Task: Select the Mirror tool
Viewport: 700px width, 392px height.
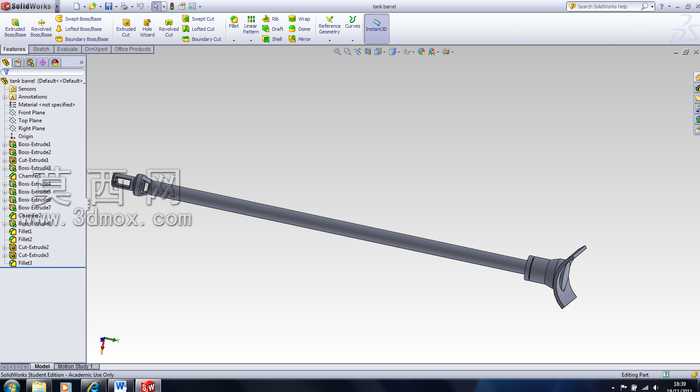Action: [x=299, y=39]
